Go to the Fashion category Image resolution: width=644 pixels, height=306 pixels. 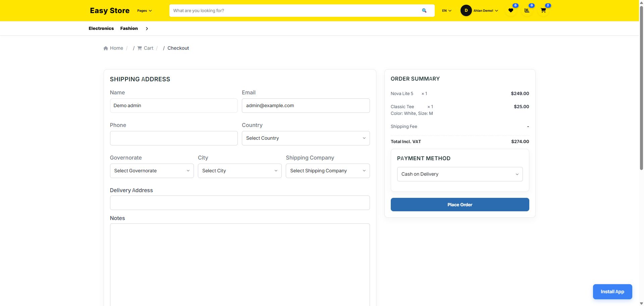pos(129,29)
